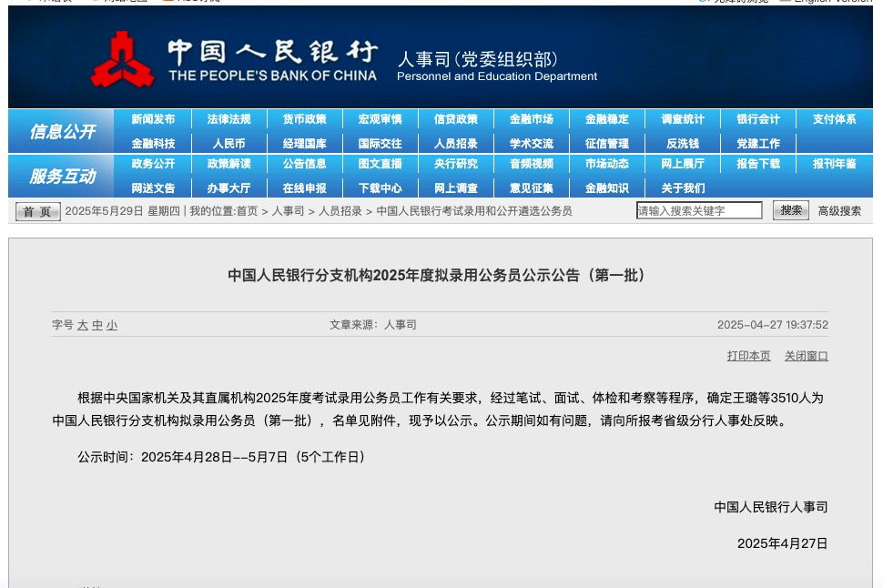
Task: Navigate to 音频视频
Action: 532,164
